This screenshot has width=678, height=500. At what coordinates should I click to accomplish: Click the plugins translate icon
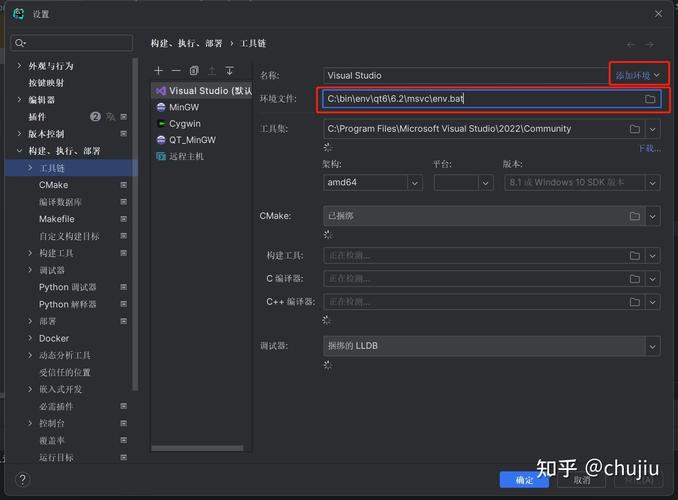(x=110, y=116)
